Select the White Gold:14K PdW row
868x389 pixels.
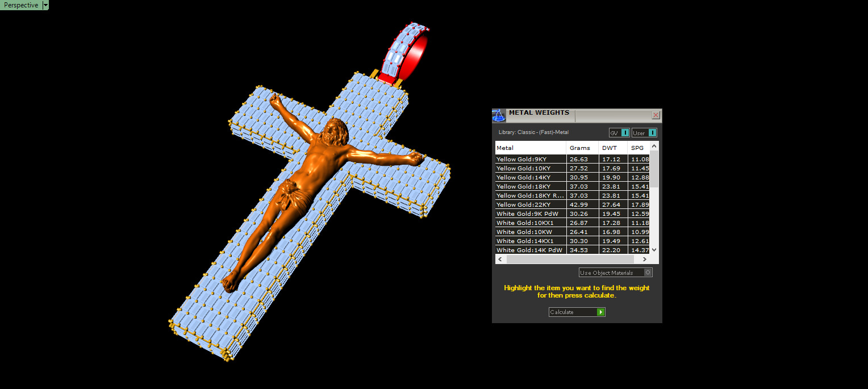(573, 250)
